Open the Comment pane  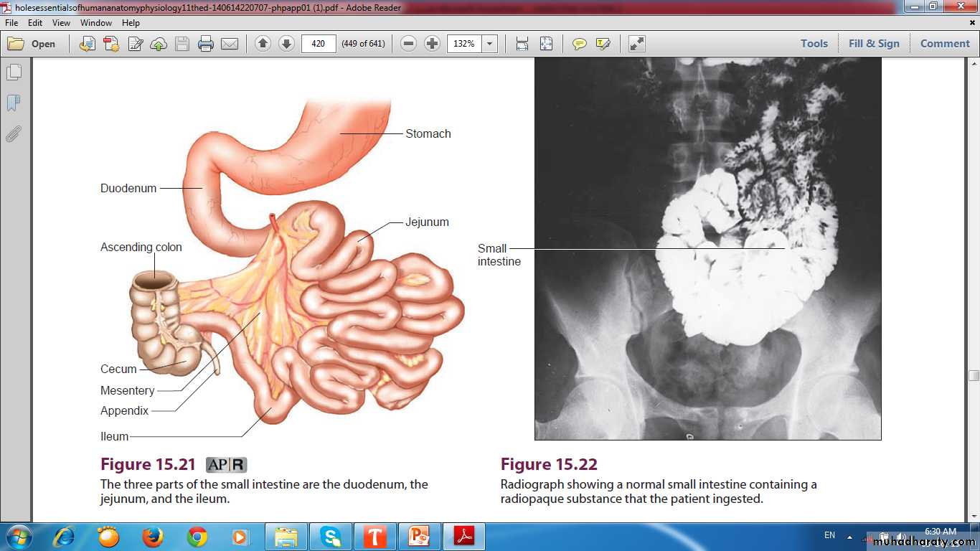pos(945,44)
